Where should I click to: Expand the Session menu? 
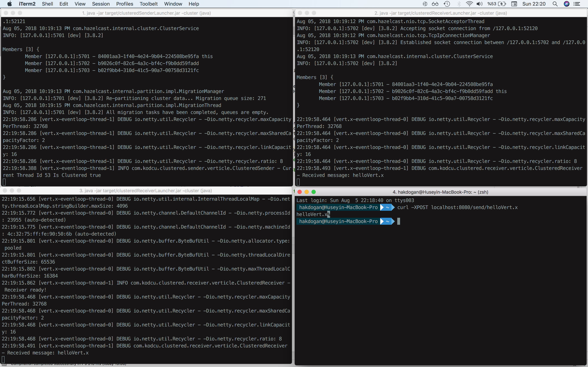[x=101, y=4]
